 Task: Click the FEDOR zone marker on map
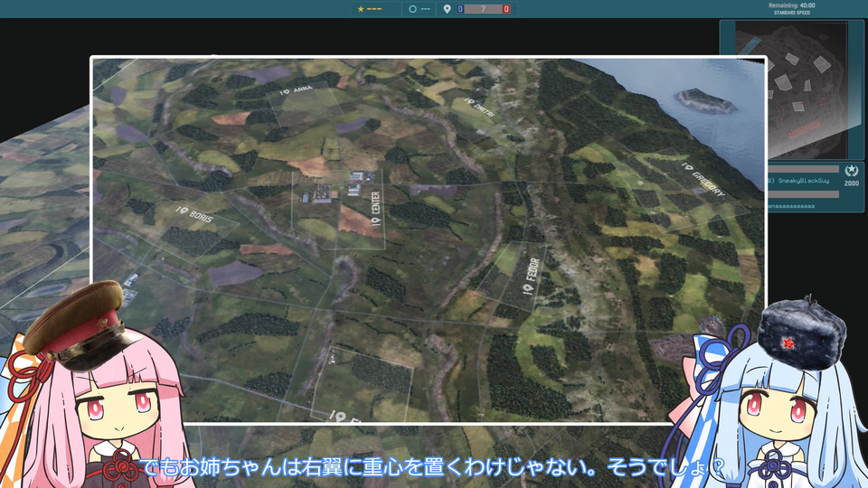pos(531,277)
